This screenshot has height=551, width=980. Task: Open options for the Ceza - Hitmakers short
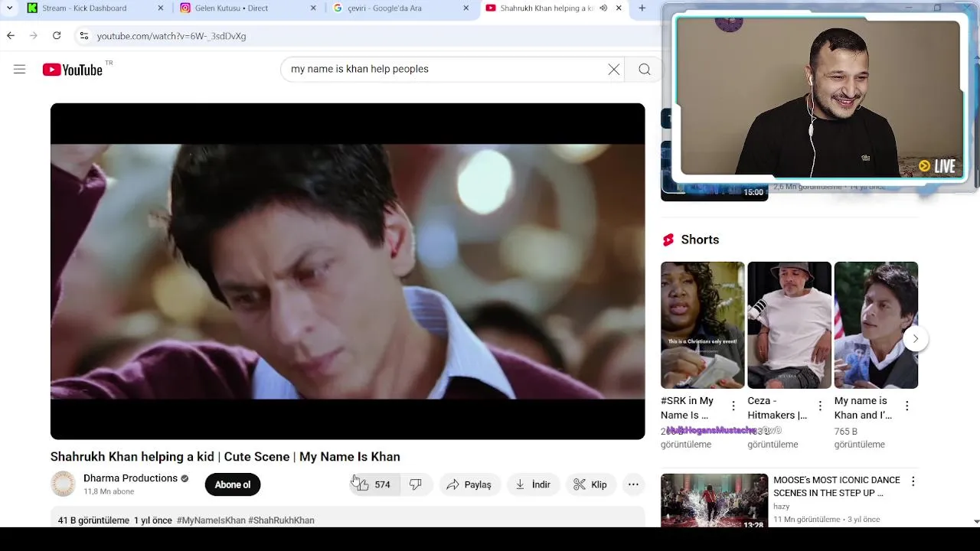(820, 406)
